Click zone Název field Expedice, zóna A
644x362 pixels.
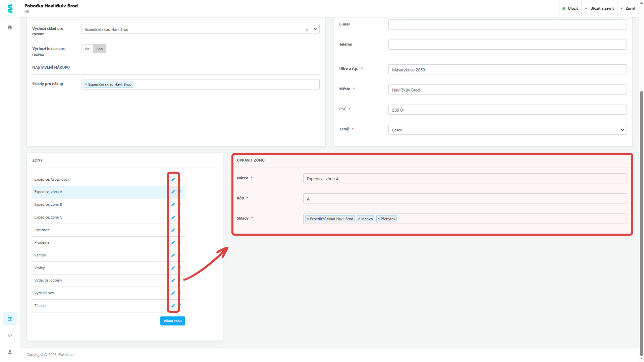[x=465, y=178]
